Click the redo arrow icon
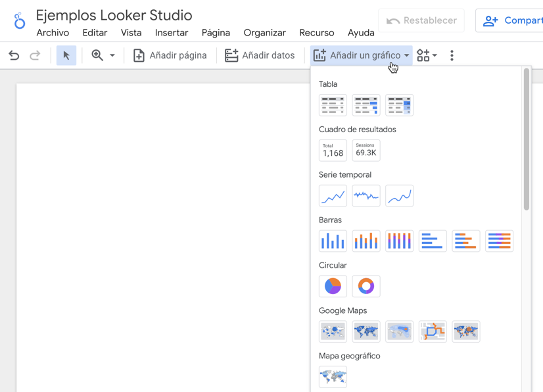The image size is (543, 392). [35, 56]
